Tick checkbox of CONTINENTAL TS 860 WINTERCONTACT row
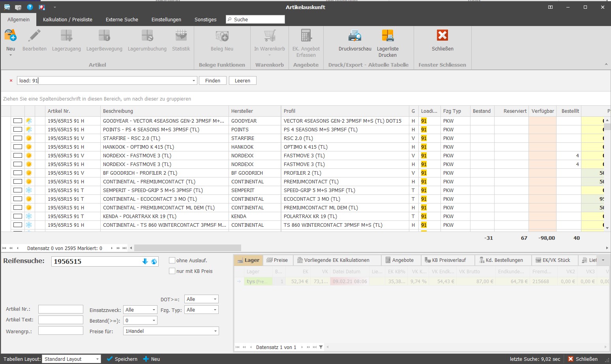Viewport: 611px width, 364px height. pyautogui.click(x=18, y=225)
